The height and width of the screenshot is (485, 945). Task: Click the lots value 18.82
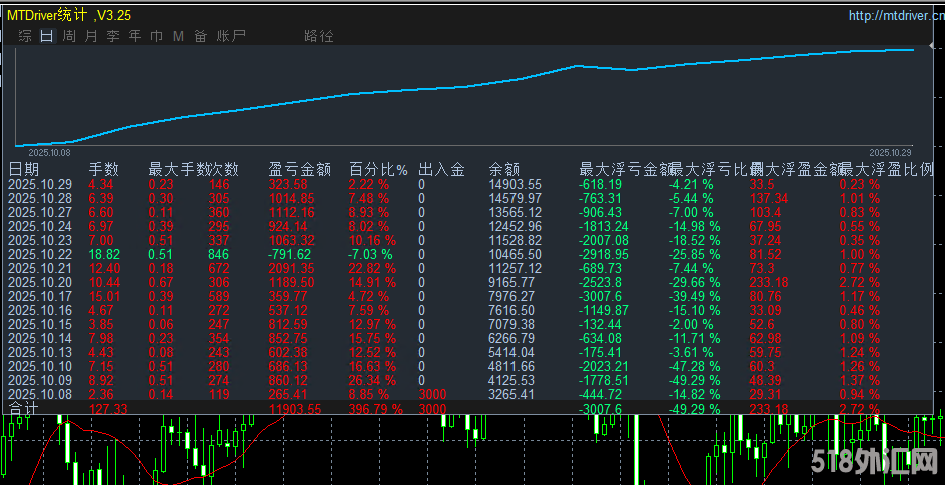click(x=104, y=254)
